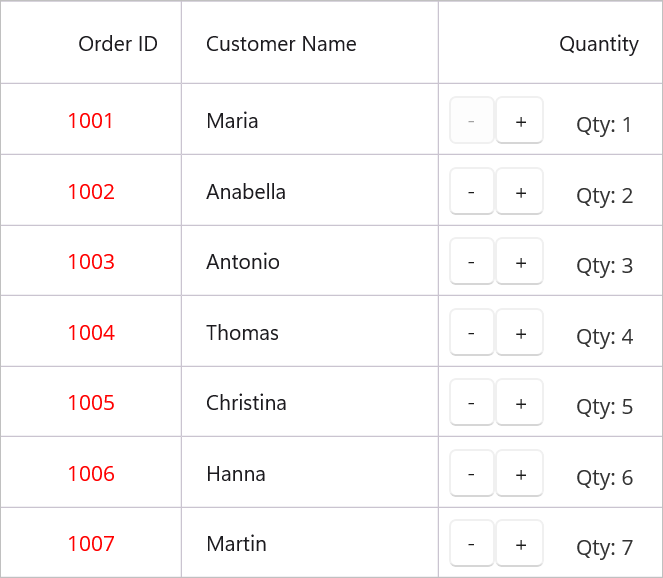The height and width of the screenshot is (578, 663).
Task: Add one to order 1005 quantity
Action: click(520, 403)
